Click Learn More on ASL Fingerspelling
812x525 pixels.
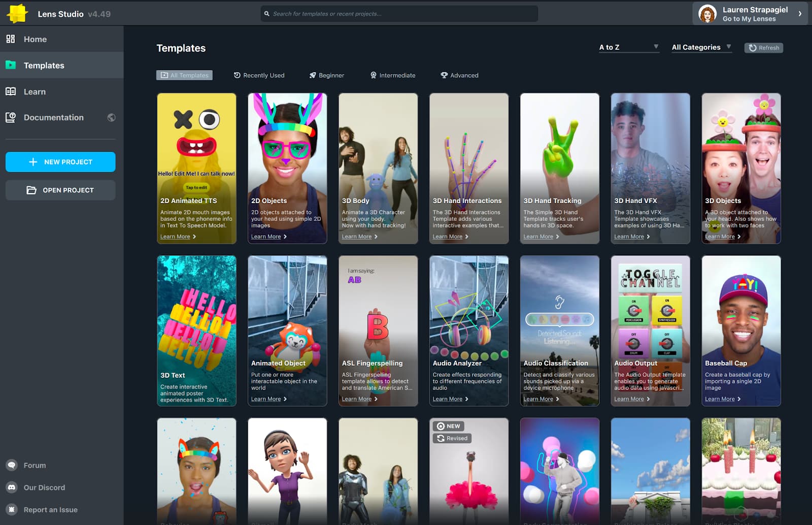click(360, 399)
